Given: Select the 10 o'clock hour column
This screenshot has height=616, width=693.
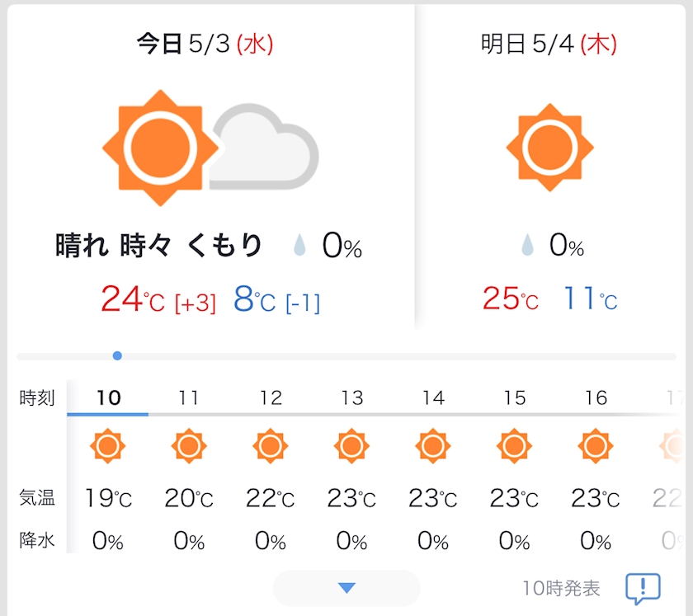Looking at the screenshot, I should pyautogui.click(x=108, y=398).
